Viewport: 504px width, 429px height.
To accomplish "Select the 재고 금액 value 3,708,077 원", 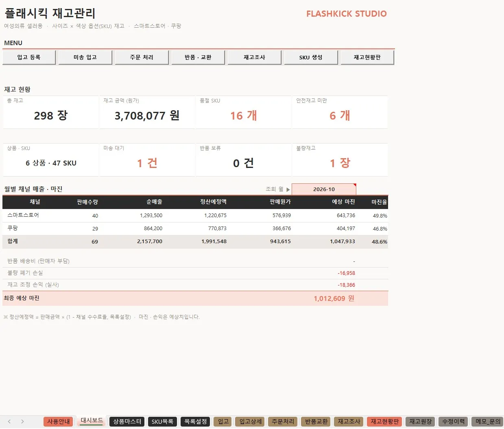I will click(x=147, y=116).
